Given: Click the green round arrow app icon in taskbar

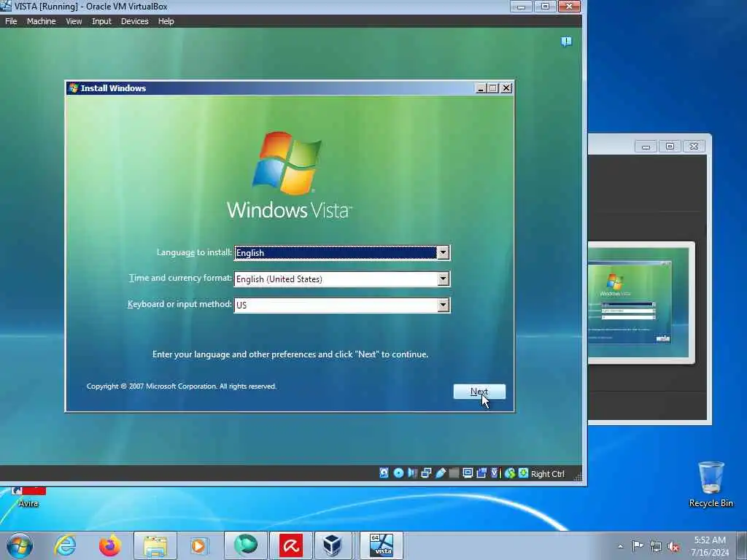Looking at the screenshot, I should (x=246, y=545).
